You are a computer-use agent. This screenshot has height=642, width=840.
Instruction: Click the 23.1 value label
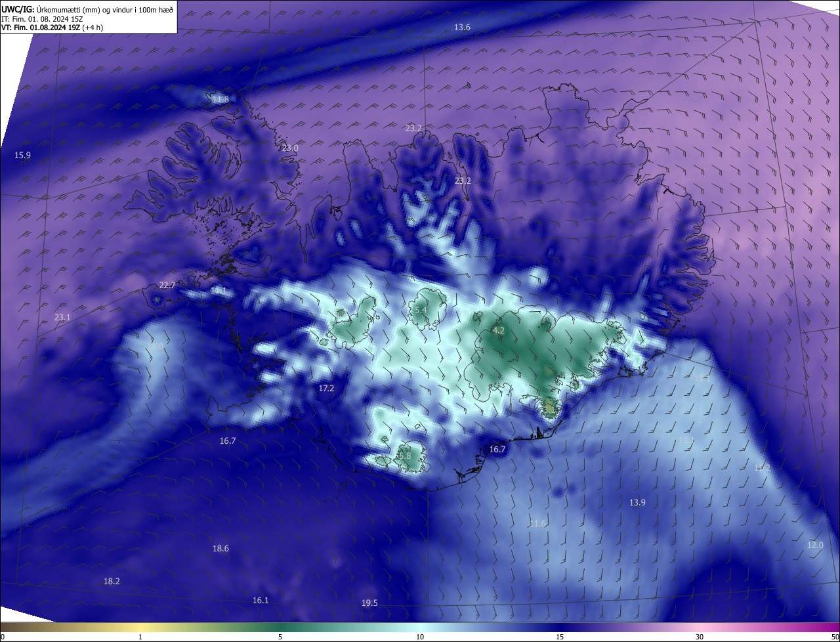point(62,317)
